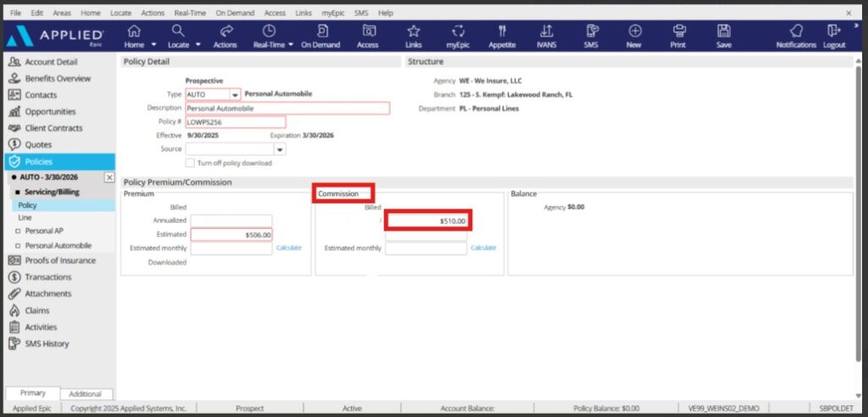This screenshot has width=868, height=417.
Task: Open the policy Type dropdown
Action: point(236,95)
